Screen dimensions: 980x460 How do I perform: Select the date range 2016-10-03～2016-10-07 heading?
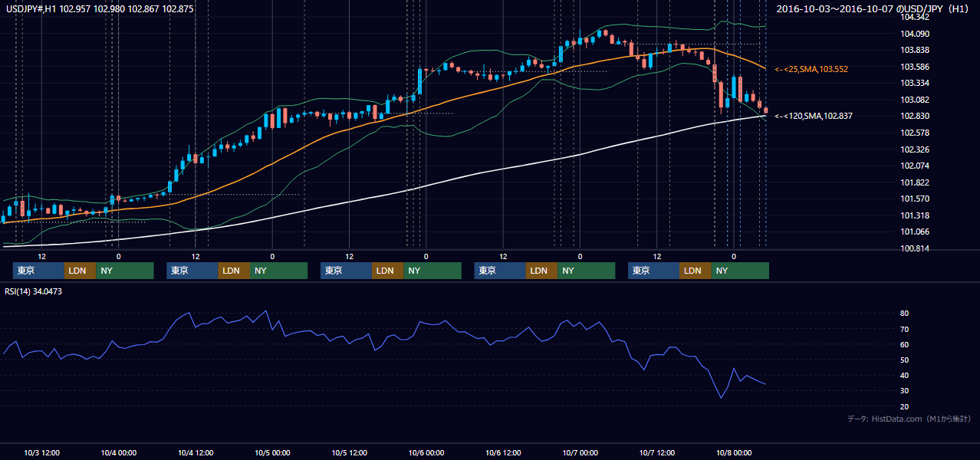click(x=873, y=8)
